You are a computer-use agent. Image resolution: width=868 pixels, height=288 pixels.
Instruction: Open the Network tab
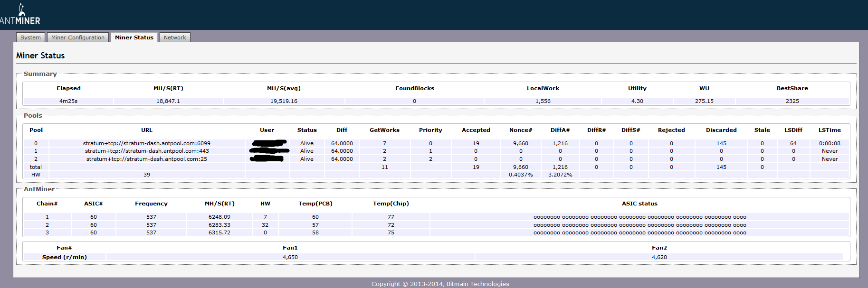pyautogui.click(x=175, y=37)
